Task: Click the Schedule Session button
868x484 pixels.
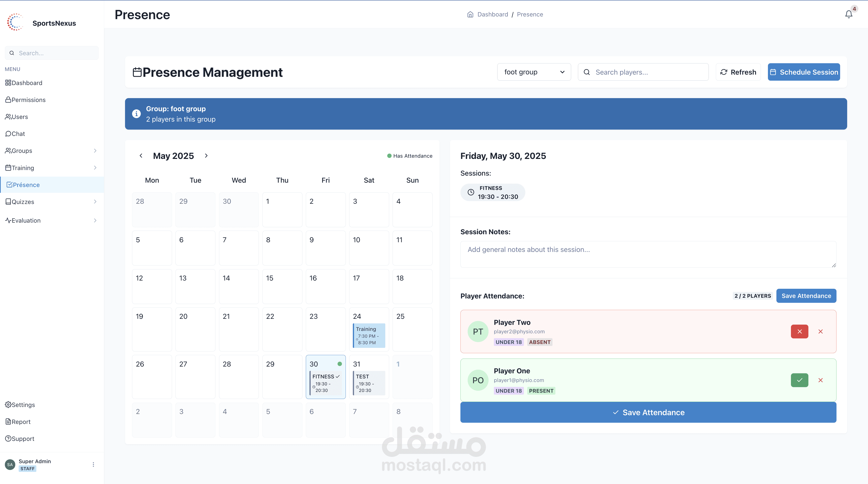Action: click(804, 72)
